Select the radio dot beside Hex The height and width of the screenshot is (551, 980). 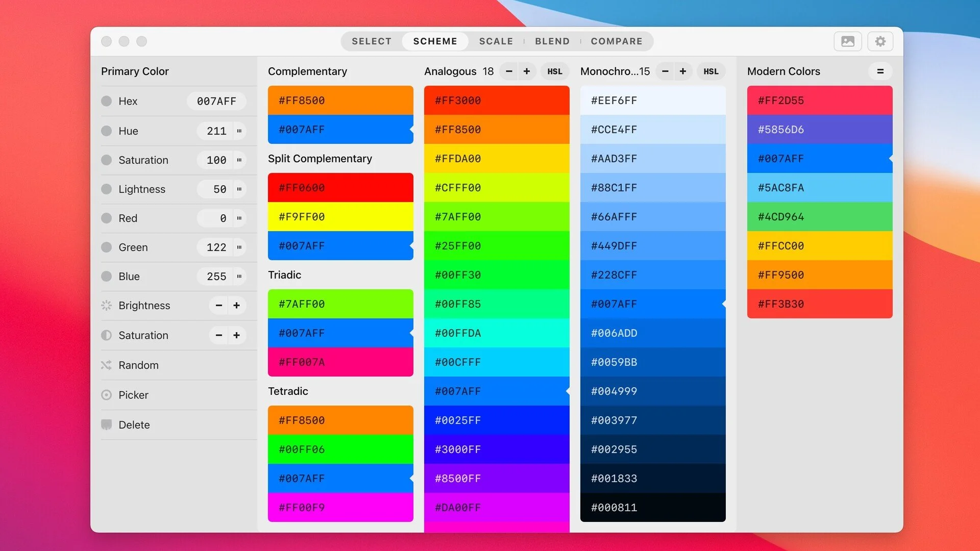[107, 101]
